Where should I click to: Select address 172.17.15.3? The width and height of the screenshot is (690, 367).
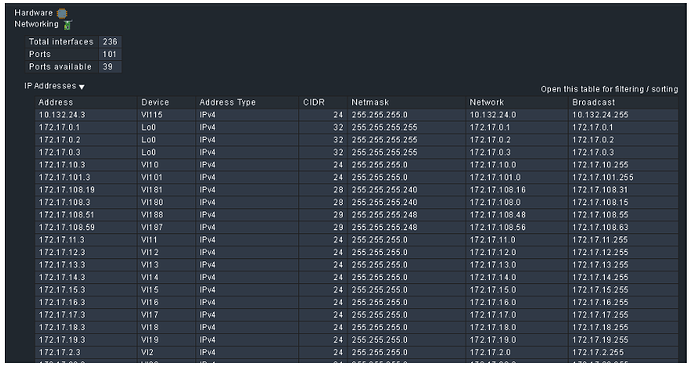click(x=62, y=290)
